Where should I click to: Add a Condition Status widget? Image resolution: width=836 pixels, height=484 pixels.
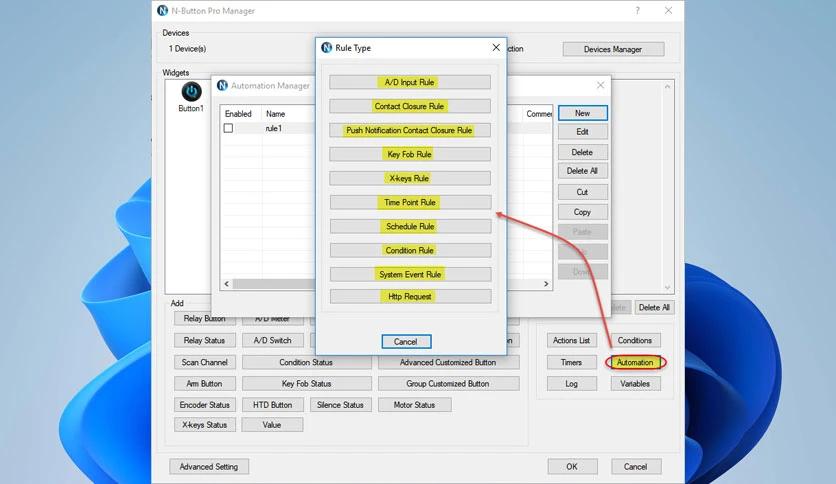point(307,362)
